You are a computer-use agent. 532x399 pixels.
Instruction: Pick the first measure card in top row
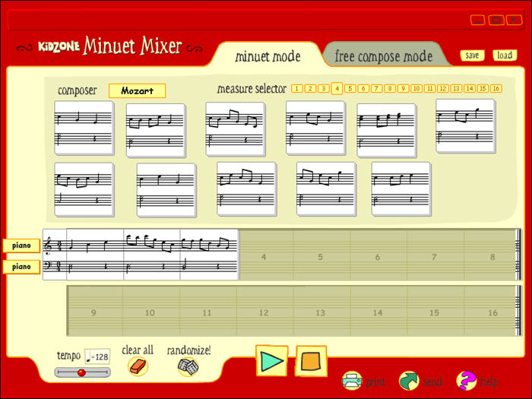84,128
